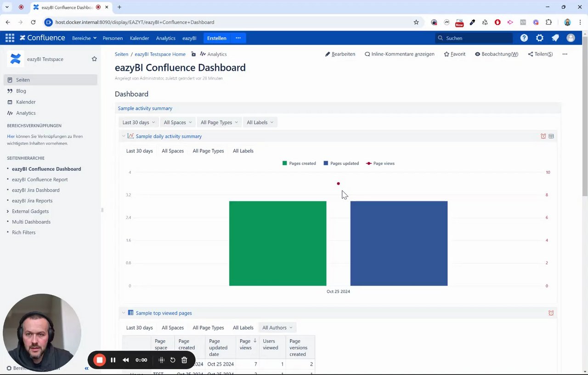The image size is (588, 375).
Task: Open the eazyBI Testspace Home breadcrumb link
Action: point(160,54)
